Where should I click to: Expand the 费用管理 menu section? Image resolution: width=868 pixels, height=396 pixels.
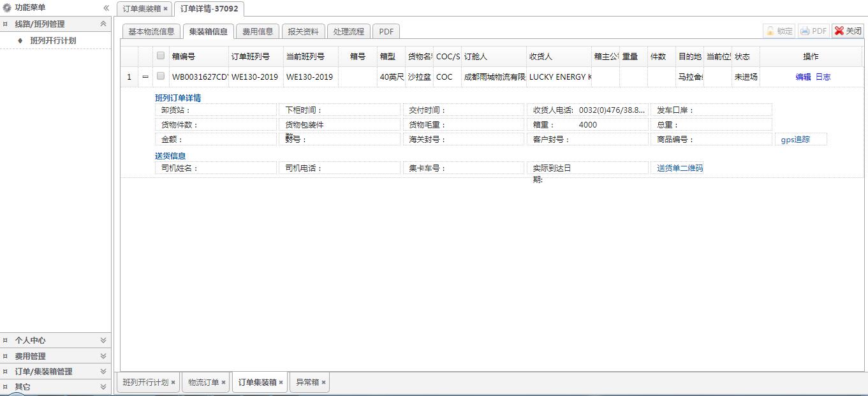click(x=103, y=356)
